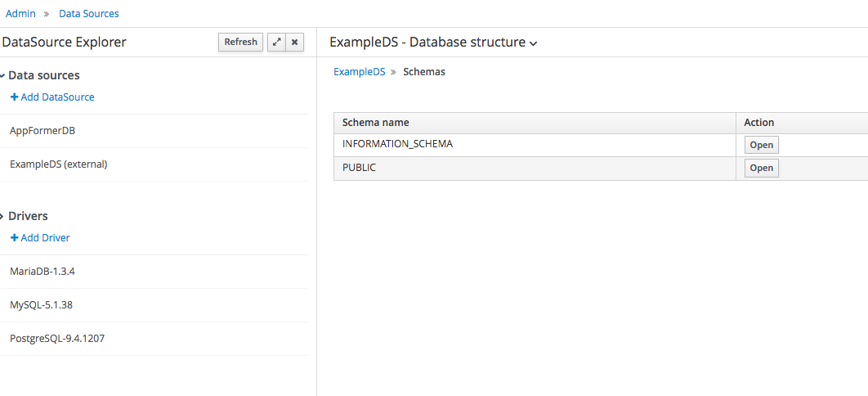Open the PUBLIC schema
The width and height of the screenshot is (868, 396).
[x=761, y=168]
